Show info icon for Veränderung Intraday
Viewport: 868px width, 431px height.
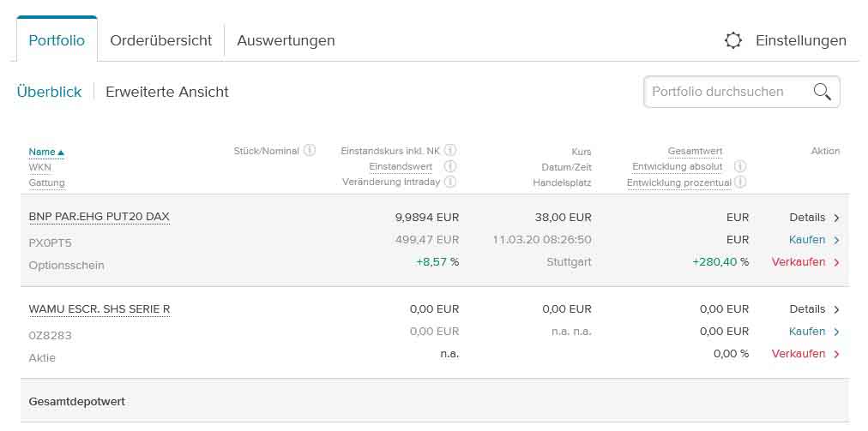point(449,182)
